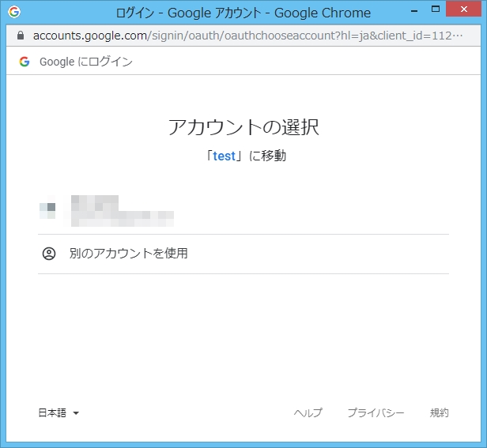This screenshot has width=487, height=448.
Task: Maximize the Chrome login window
Action: 436,9
